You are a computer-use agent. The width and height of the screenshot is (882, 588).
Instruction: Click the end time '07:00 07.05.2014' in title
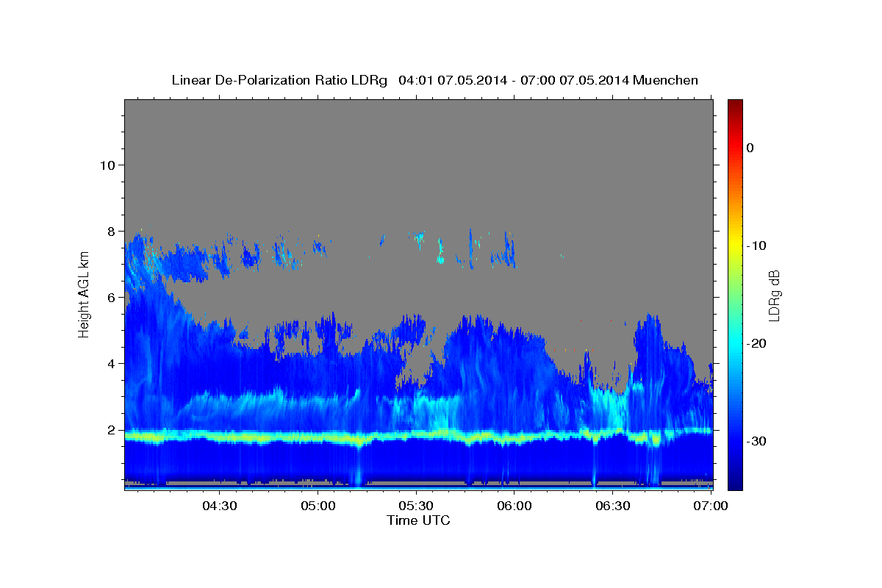(x=575, y=80)
